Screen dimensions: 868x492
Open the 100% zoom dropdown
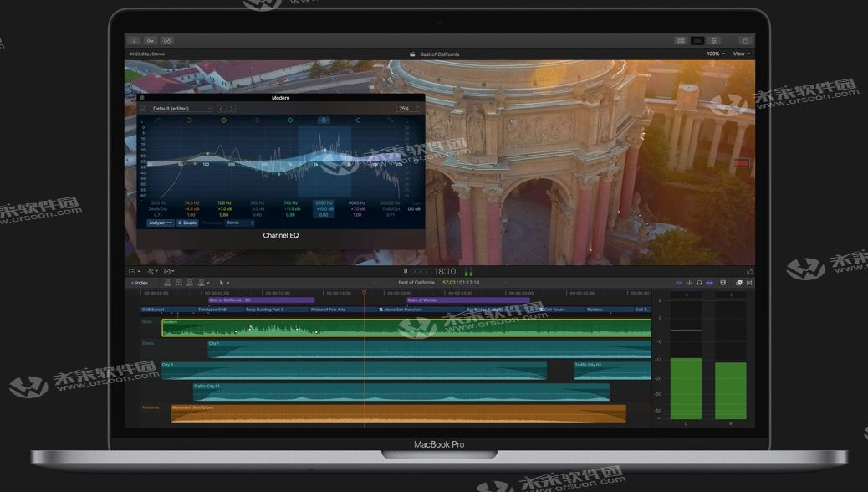coord(716,54)
